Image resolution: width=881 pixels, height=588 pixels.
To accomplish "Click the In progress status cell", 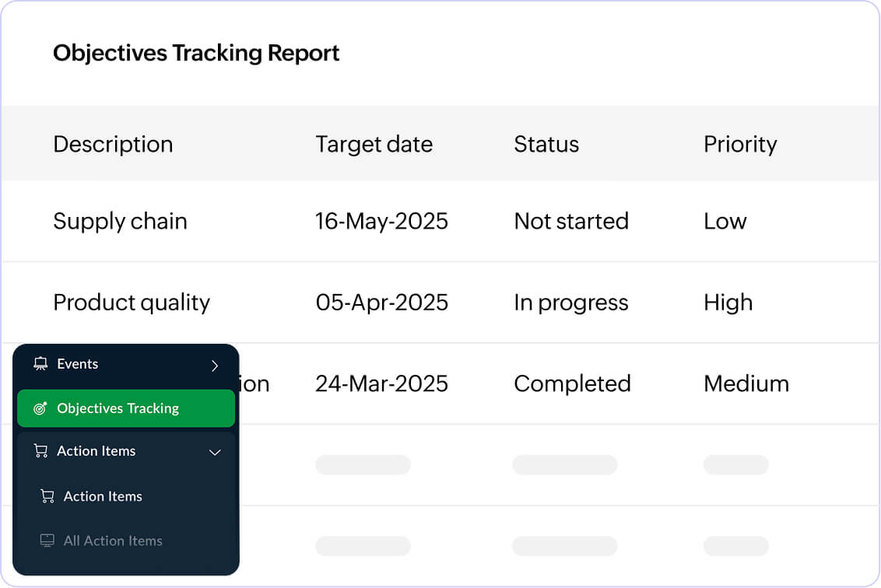I will (570, 302).
